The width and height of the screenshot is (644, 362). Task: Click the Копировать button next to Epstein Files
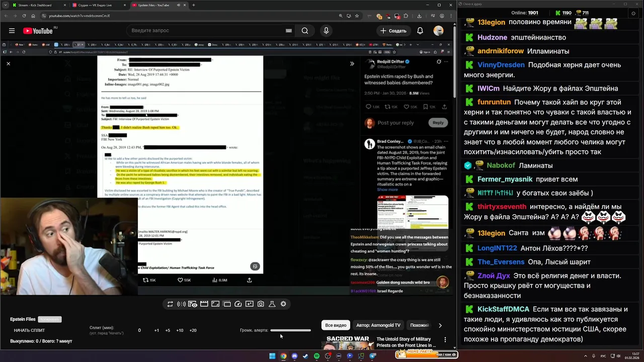tap(50, 319)
